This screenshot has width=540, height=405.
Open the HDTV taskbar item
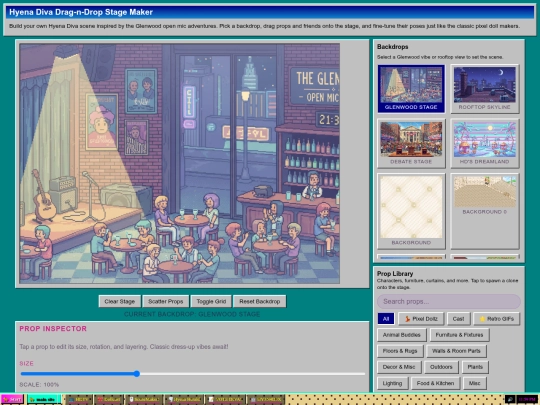point(79,399)
